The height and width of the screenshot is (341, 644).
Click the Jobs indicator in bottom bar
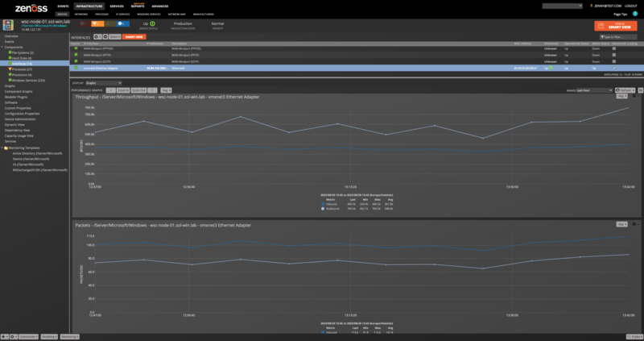(634, 337)
